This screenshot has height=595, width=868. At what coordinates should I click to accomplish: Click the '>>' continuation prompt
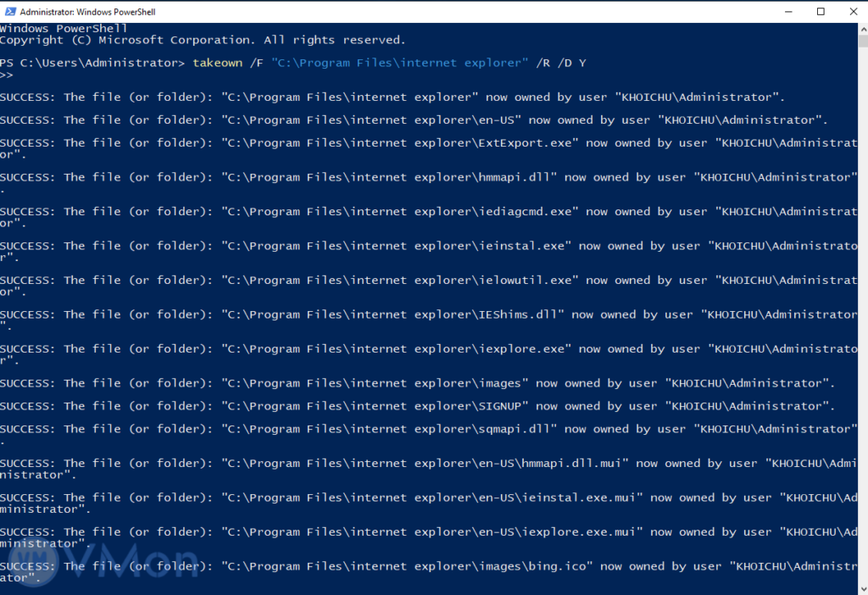(7, 75)
